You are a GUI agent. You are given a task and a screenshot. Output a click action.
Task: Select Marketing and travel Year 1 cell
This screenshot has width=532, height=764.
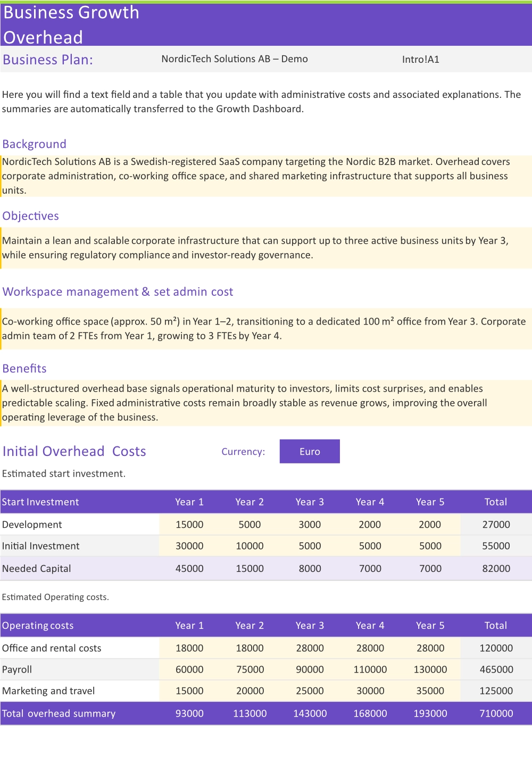(189, 691)
